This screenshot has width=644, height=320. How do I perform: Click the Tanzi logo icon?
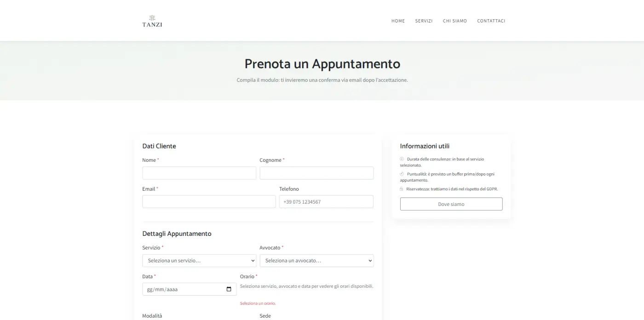pos(151,17)
